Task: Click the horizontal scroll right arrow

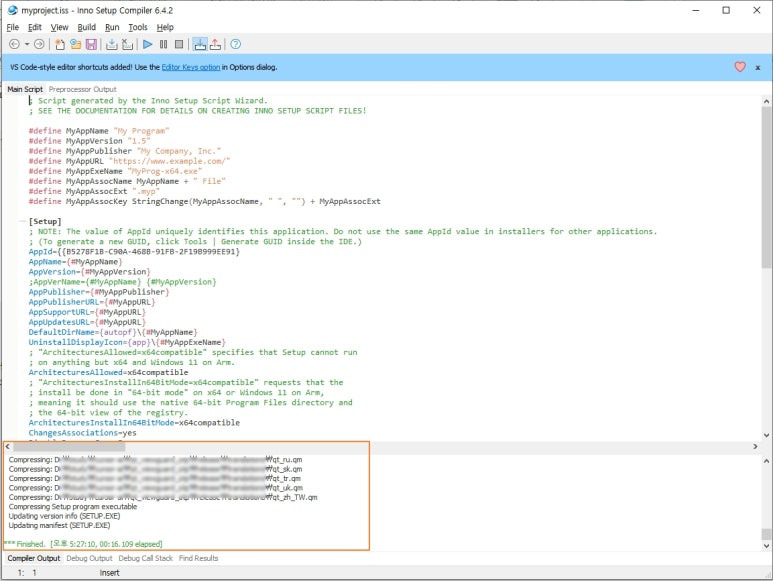Action: click(755, 446)
